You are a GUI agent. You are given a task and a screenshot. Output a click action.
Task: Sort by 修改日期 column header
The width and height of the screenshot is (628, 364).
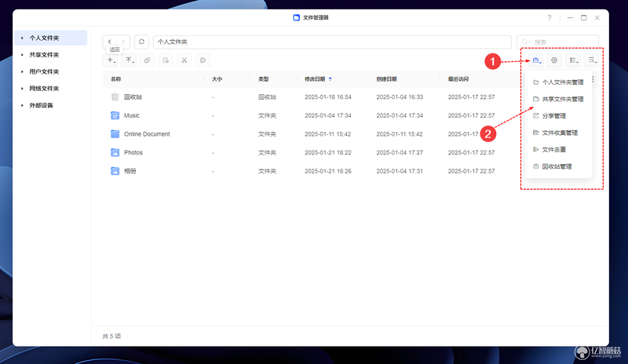pos(315,79)
